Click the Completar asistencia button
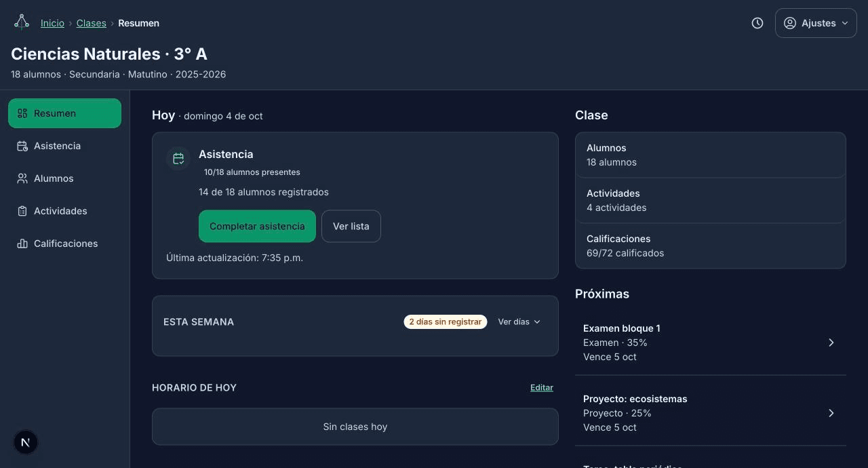Image resolution: width=868 pixels, height=468 pixels. point(257,226)
